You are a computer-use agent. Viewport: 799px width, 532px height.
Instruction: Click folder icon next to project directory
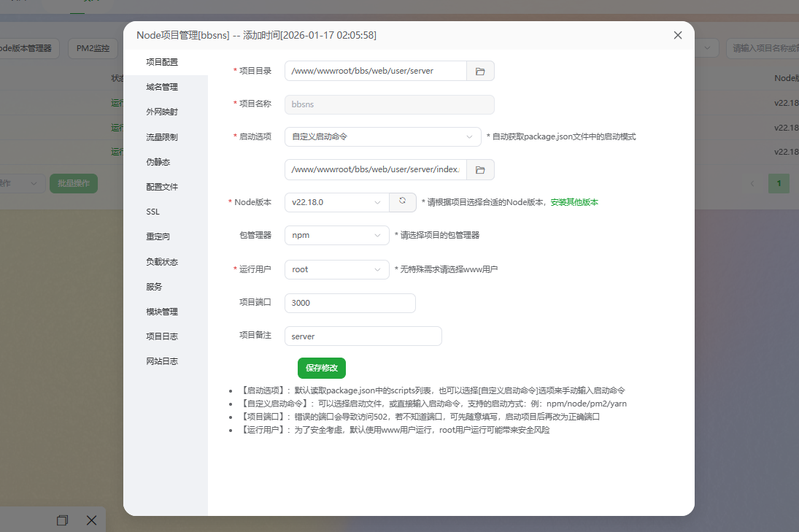pos(480,71)
